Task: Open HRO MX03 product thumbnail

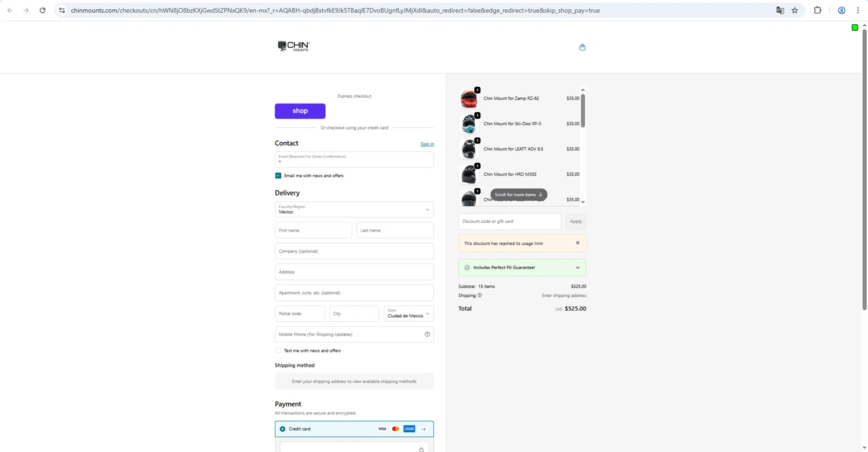Action: click(469, 175)
